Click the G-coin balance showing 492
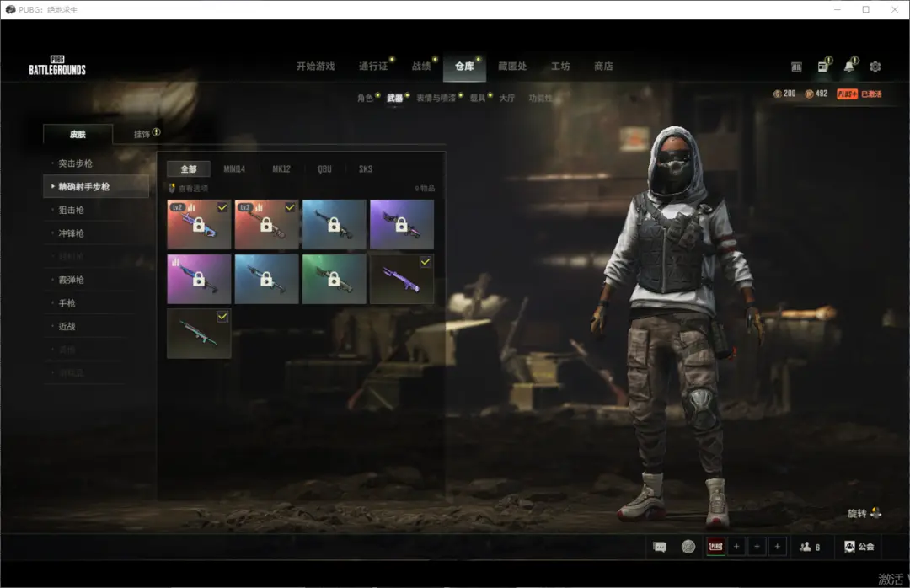The image size is (910, 588). click(x=816, y=94)
